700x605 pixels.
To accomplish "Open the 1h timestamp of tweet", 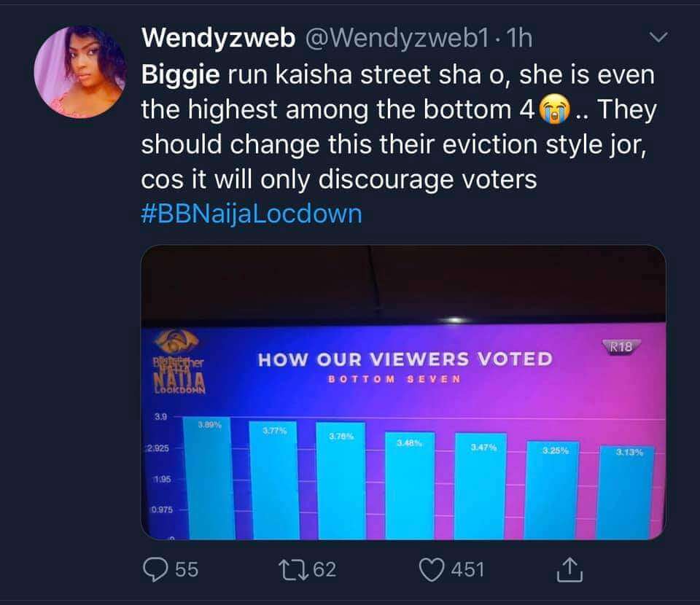I will [x=520, y=38].
